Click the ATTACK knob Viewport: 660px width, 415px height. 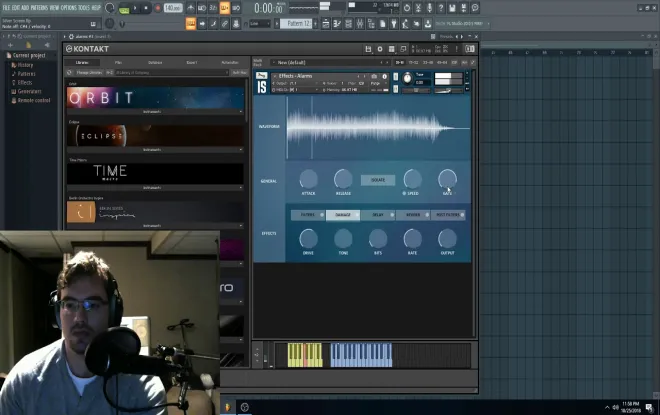(309, 179)
